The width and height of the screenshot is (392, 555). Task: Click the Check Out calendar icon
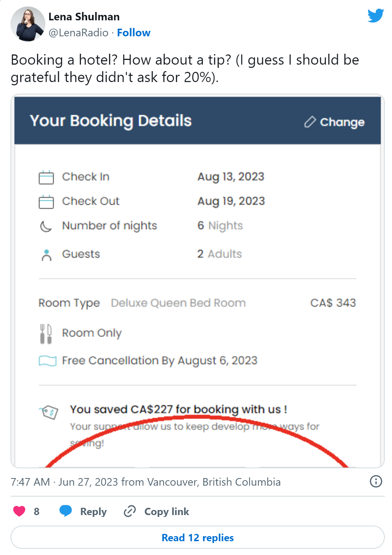pos(46,201)
